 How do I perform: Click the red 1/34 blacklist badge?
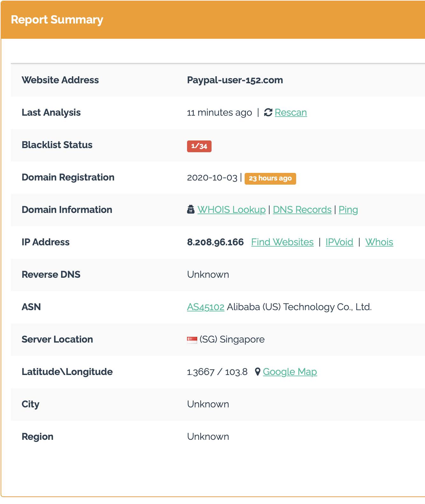click(199, 146)
